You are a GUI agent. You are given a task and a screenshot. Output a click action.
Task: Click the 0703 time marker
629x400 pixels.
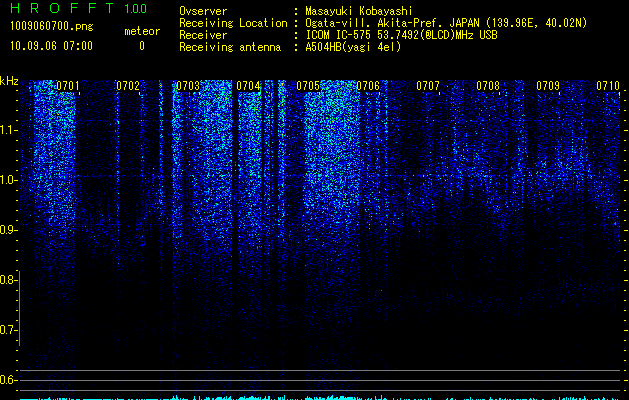click(x=188, y=86)
